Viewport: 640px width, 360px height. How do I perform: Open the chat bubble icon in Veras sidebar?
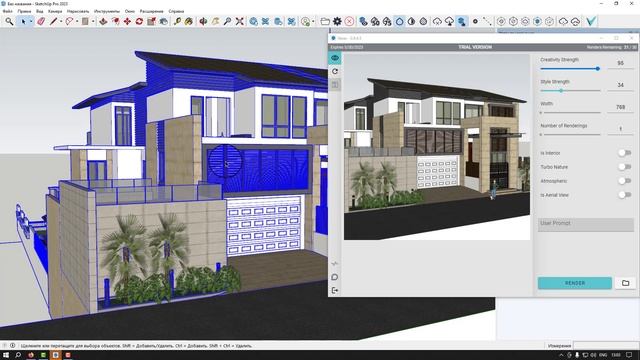(335, 277)
